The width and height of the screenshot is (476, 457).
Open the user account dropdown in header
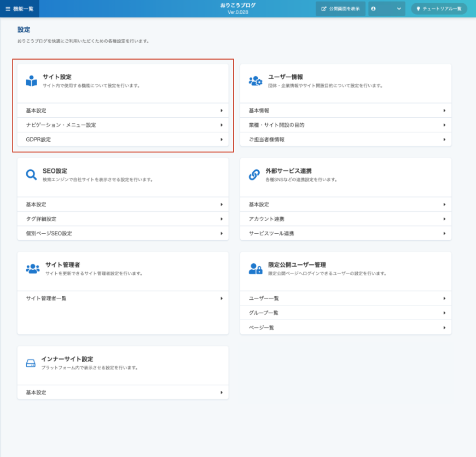click(386, 9)
